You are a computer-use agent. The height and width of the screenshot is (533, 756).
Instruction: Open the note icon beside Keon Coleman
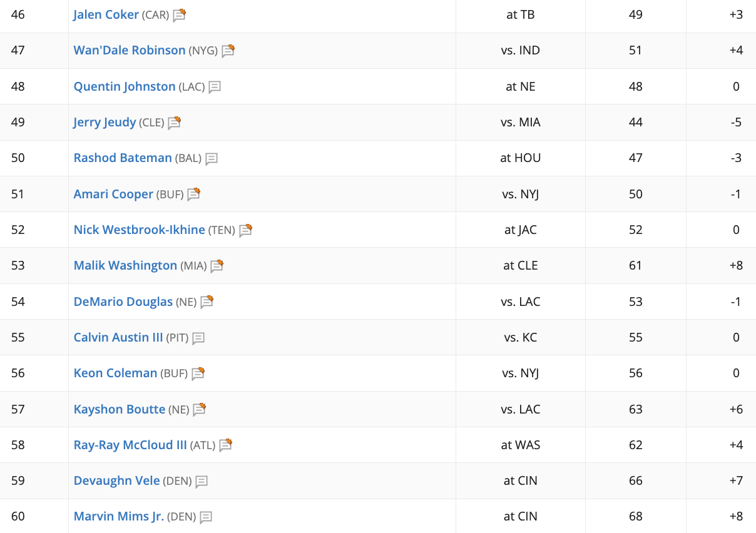pyautogui.click(x=198, y=373)
